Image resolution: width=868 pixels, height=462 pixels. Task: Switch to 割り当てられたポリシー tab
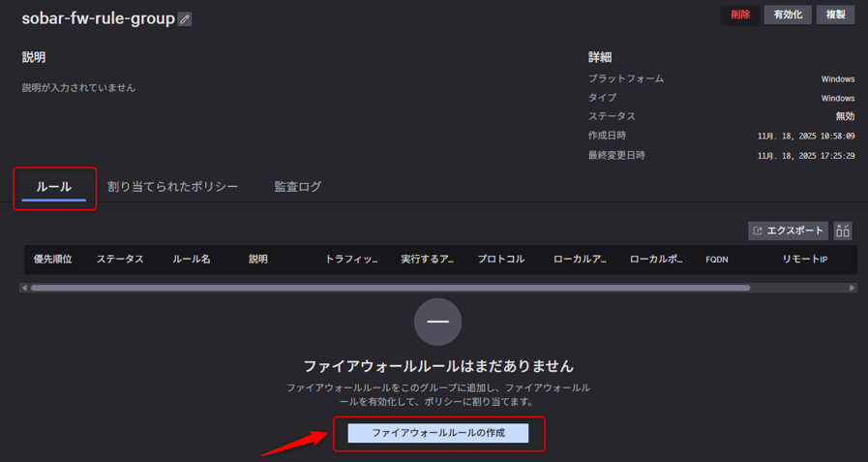tap(172, 187)
